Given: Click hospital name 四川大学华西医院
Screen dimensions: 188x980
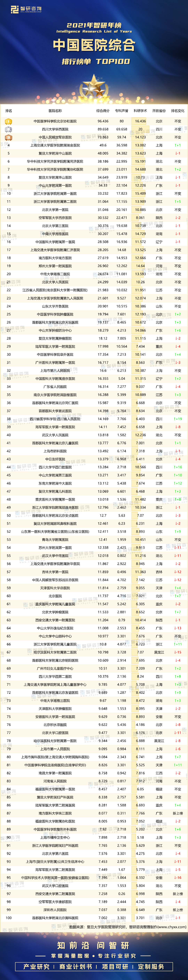Looking at the screenshot, I should (55, 129).
